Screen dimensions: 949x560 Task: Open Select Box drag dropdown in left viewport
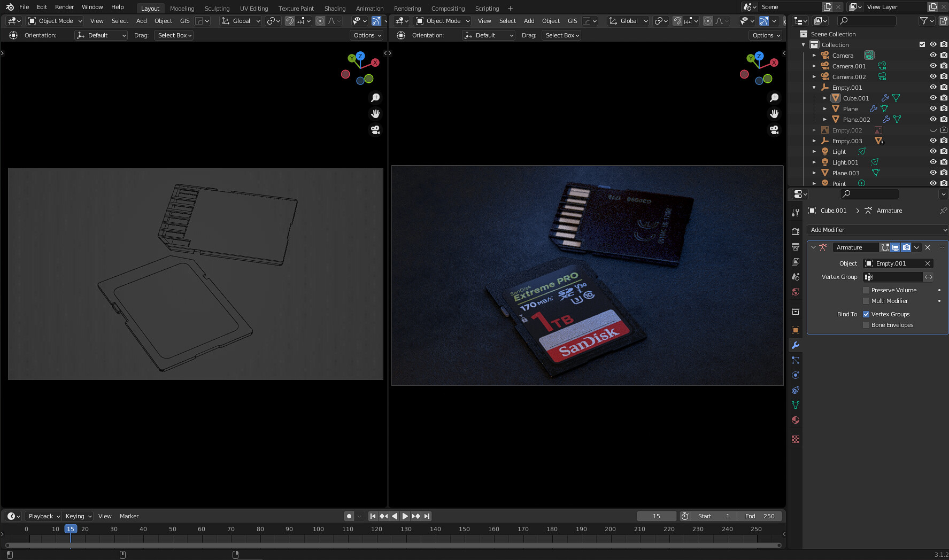pyautogui.click(x=174, y=35)
